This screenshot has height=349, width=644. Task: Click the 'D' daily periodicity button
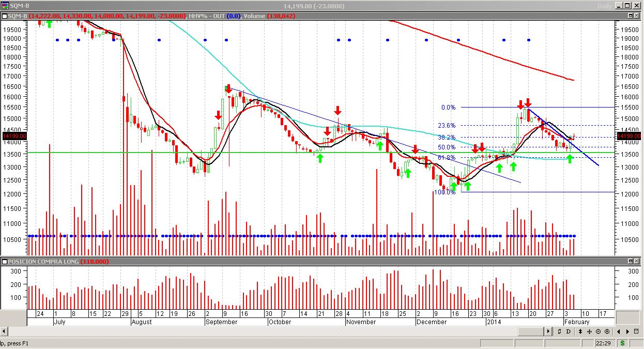click(x=568, y=331)
